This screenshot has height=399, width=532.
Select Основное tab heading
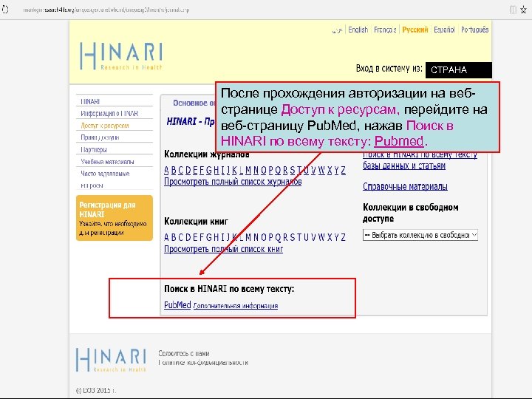coord(194,103)
